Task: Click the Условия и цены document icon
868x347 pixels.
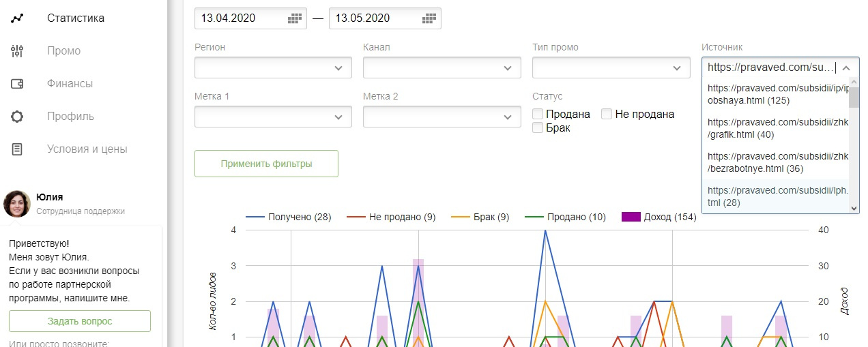Action: tap(18, 149)
